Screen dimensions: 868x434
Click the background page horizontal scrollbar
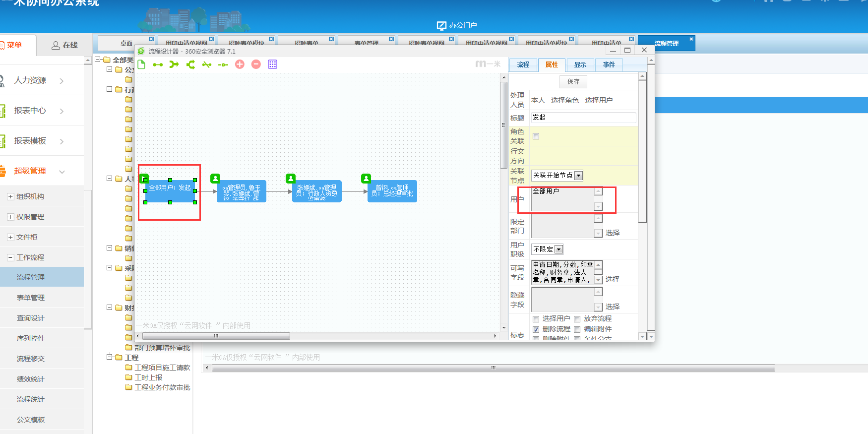pyautogui.click(x=493, y=368)
